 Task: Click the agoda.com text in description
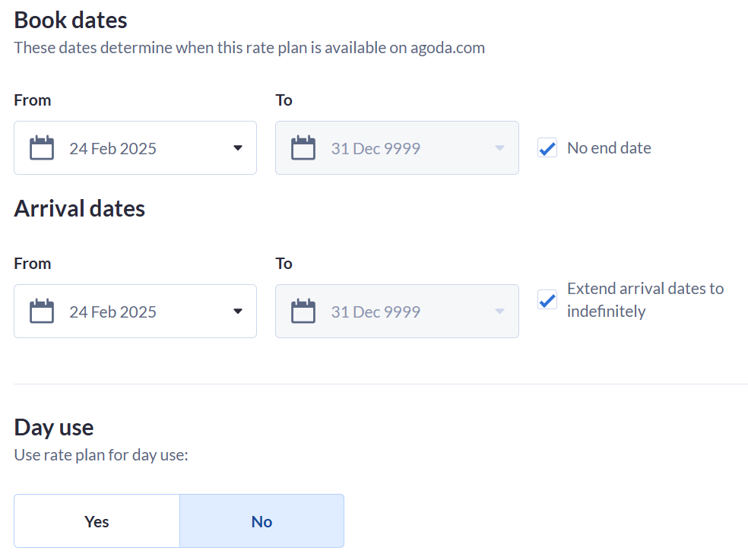tap(448, 48)
